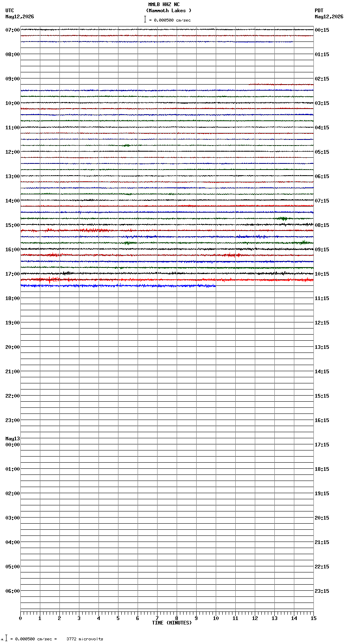Select the '14:00' UTC row label
346x644 pixels.
pyautogui.click(x=13, y=201)
